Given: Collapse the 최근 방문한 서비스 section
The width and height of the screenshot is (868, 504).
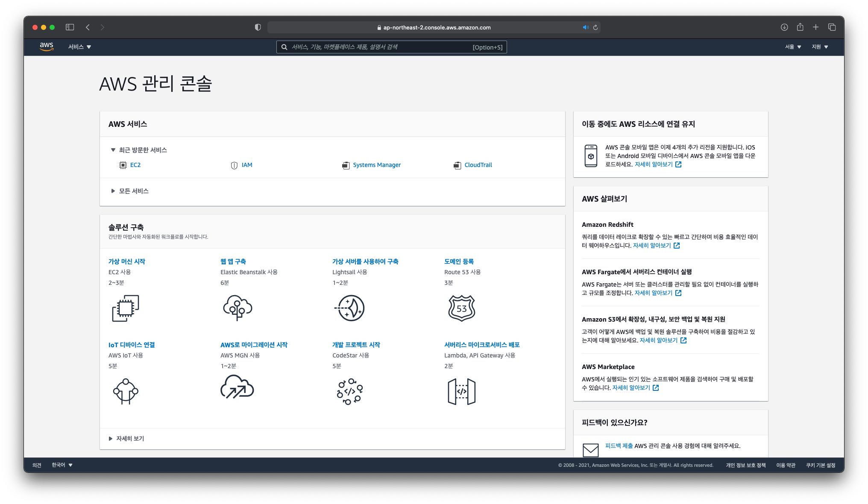Looking at the screenshot, I should pyautogui.click(x=138, y=150).
